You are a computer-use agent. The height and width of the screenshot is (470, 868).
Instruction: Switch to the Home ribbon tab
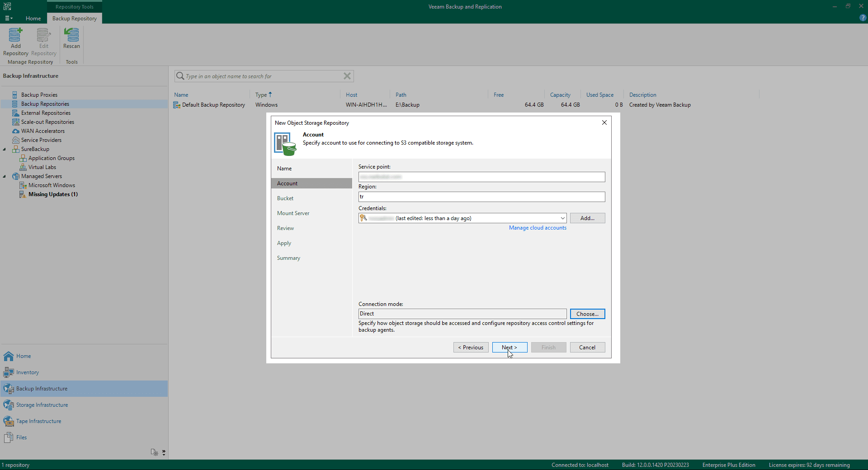[33, 19]
